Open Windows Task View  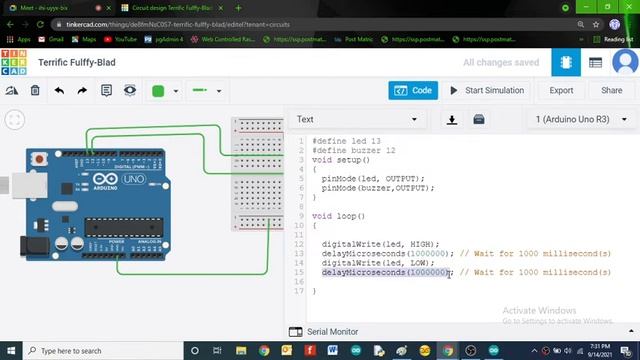tap(217, 351)
